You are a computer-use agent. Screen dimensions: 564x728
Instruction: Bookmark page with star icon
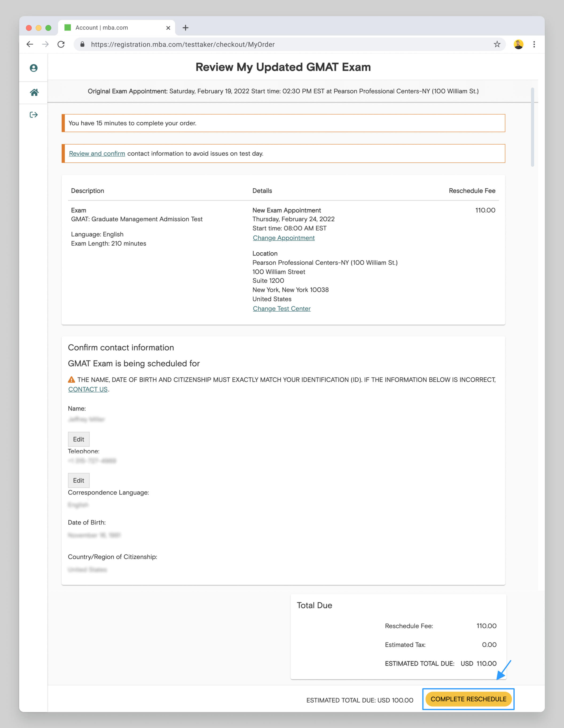click(x=497, y=44)
